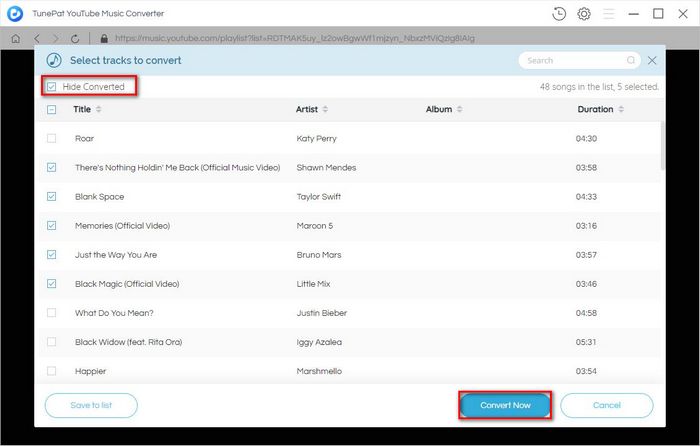This screenshot has width=700, height=446.
Task: Toggle the select-all header checkbox
Action: pyautogui.click(x=52, y=109)
